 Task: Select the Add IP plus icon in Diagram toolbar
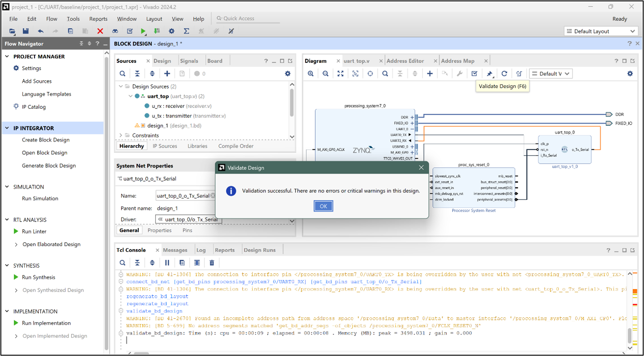tap(430, 73)
